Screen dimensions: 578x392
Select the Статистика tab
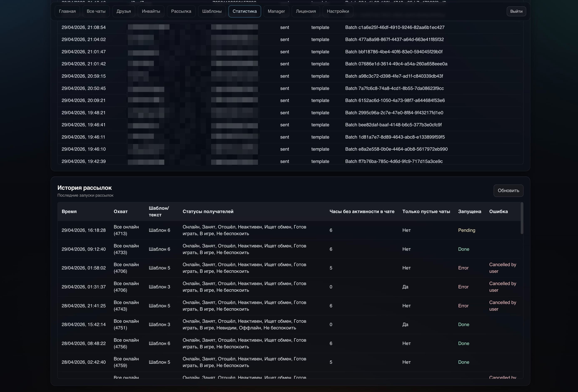[244, 11]
